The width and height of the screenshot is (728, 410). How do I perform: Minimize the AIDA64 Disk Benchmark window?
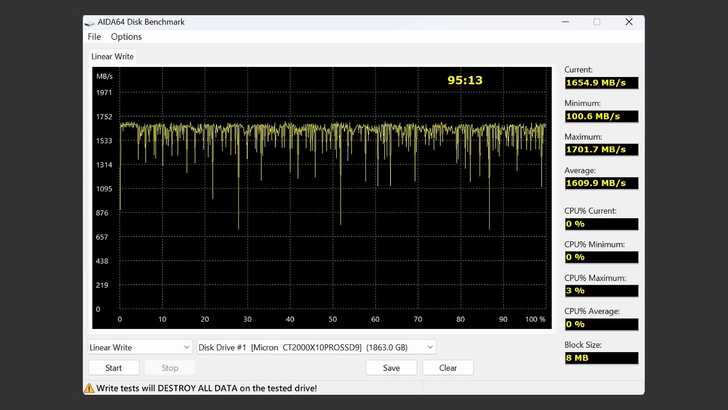point(565,22)
